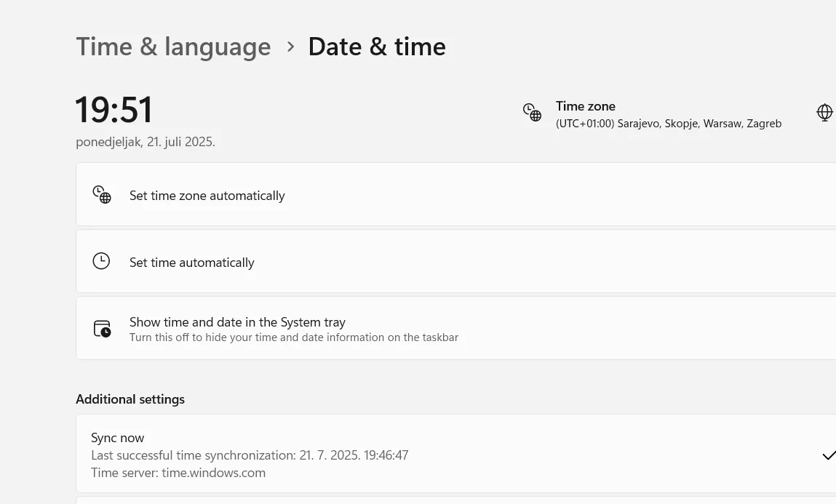Click the clock icon for Set time automatically

point(101,261)
